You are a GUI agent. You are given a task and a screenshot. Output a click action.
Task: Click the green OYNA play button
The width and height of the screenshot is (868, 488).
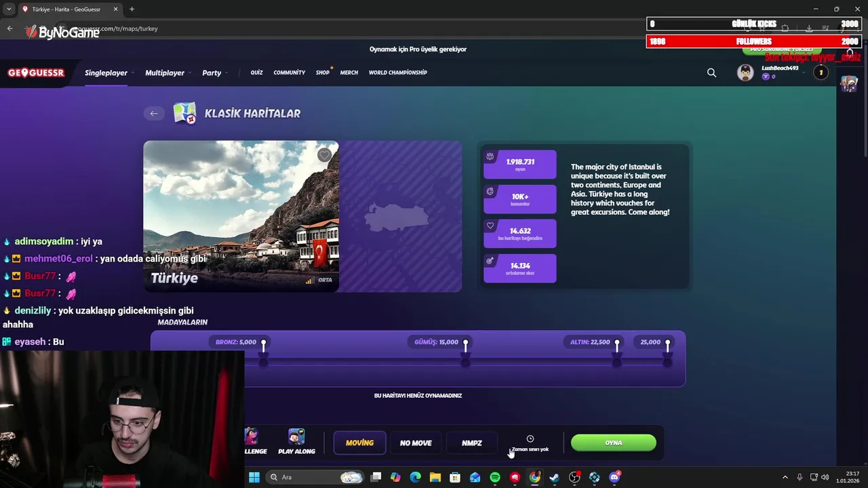click(x=614, y=443)
